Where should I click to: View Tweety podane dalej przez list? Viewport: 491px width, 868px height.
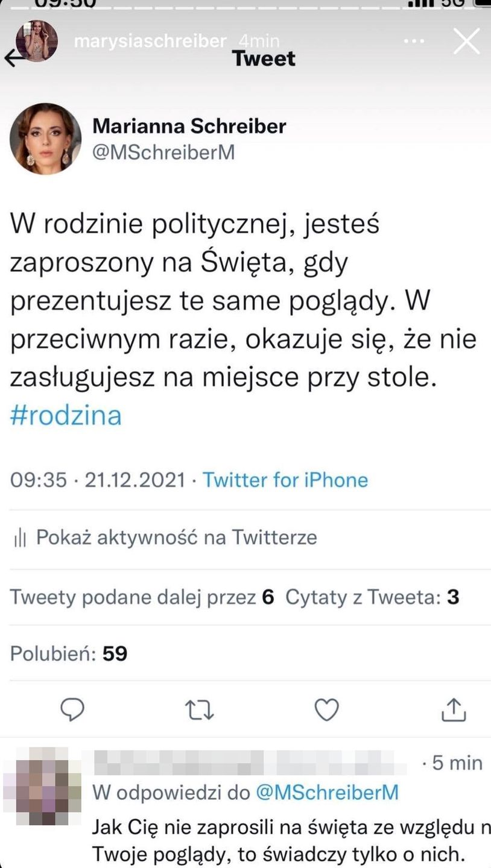pyautogui.click(x=142, y=597)
